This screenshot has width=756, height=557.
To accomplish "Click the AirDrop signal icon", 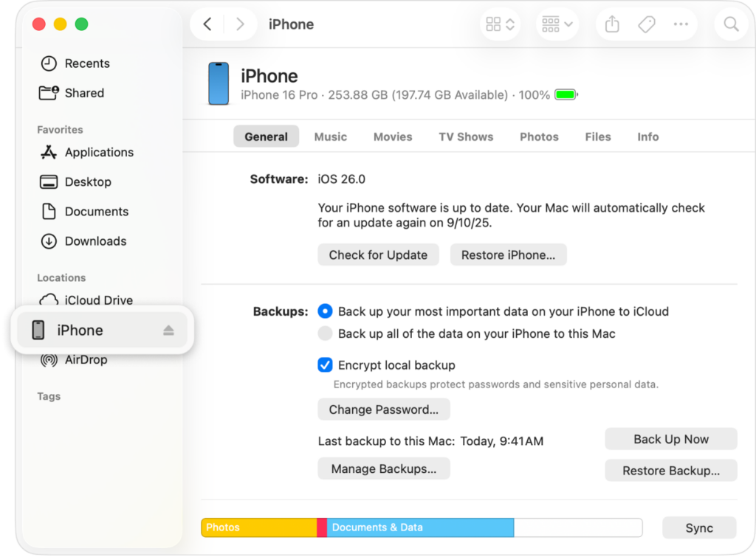I will pyautogui.click(x=49, y=360).
